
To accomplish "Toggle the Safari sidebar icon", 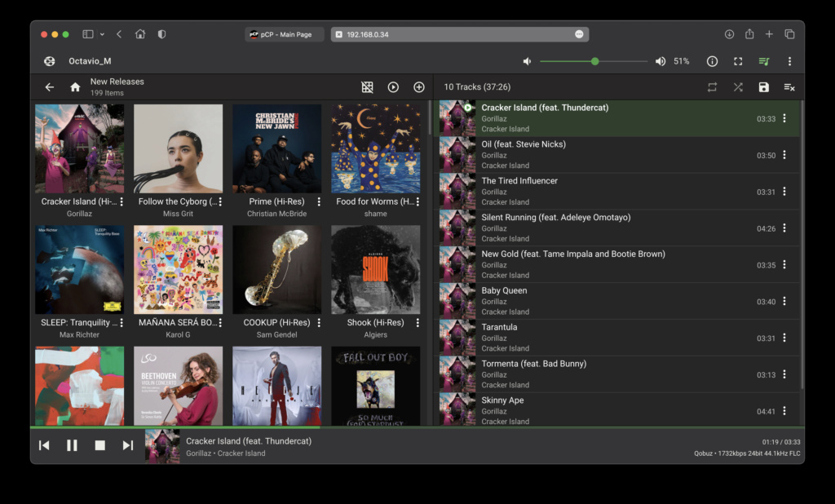I will [88, 34].
